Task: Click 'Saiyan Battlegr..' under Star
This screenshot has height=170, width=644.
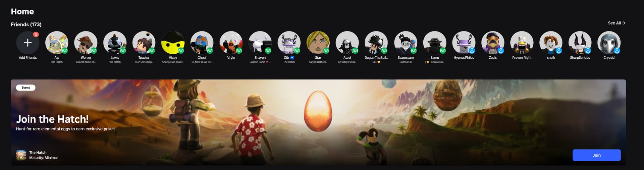Action: pyautogui.click(x=318, y=62)
